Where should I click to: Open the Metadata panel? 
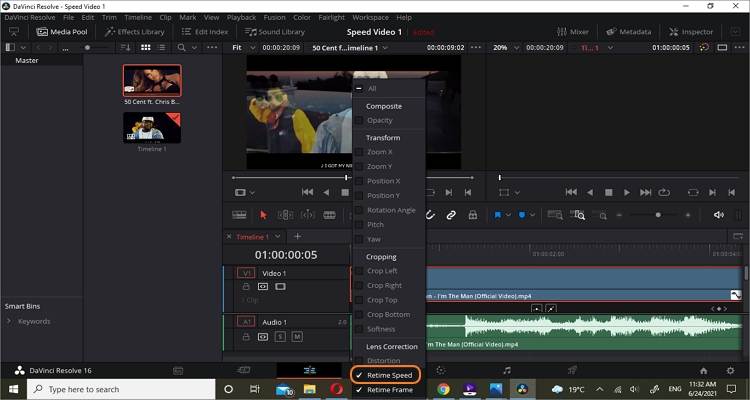pyautogui.click(x=629, y=32)
